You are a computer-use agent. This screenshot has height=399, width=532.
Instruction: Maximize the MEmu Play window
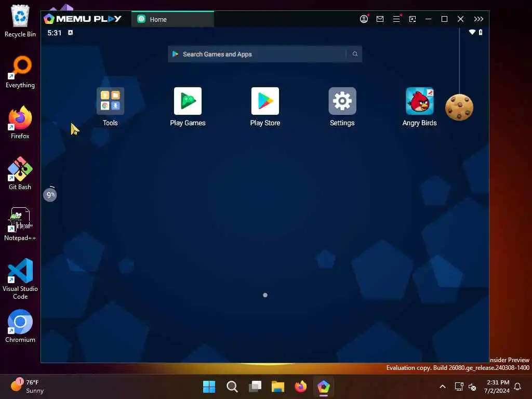[445, 19]
